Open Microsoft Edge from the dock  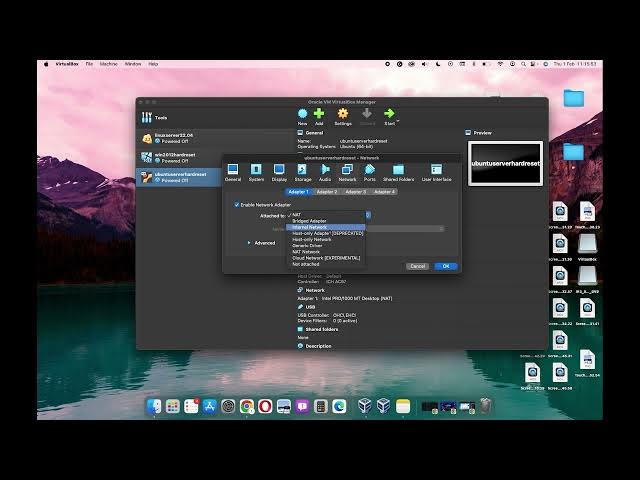[339, 406]
